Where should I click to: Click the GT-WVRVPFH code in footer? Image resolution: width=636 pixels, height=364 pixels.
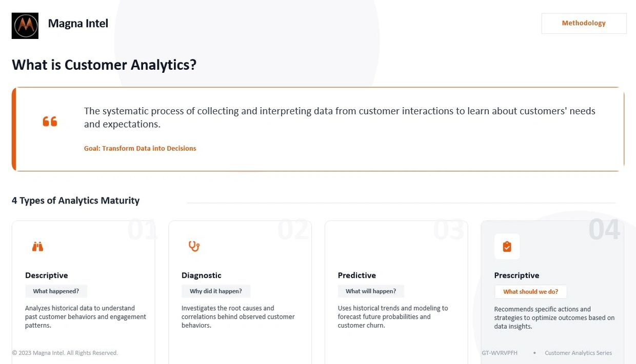point(500,353)
